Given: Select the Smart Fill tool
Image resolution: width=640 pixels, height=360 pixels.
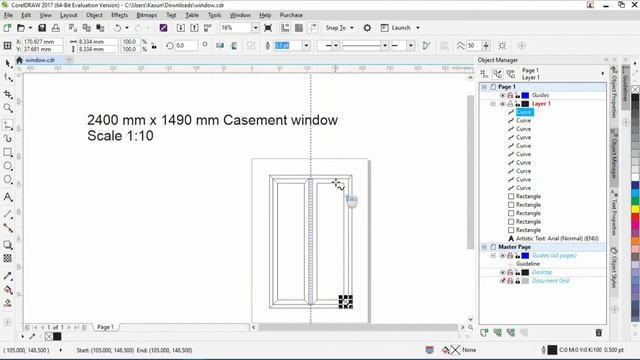Looking at the screenshot, I should (8, 303).
